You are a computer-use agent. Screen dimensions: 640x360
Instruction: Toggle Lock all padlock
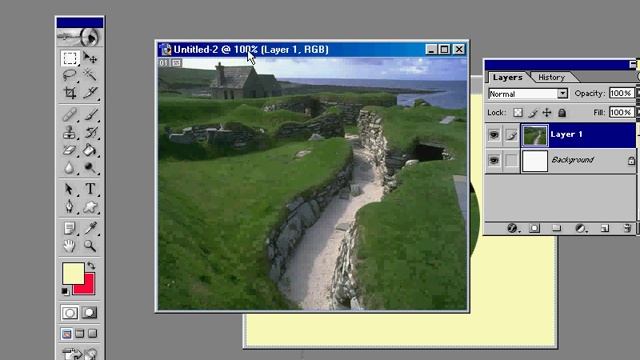(562, 113)
